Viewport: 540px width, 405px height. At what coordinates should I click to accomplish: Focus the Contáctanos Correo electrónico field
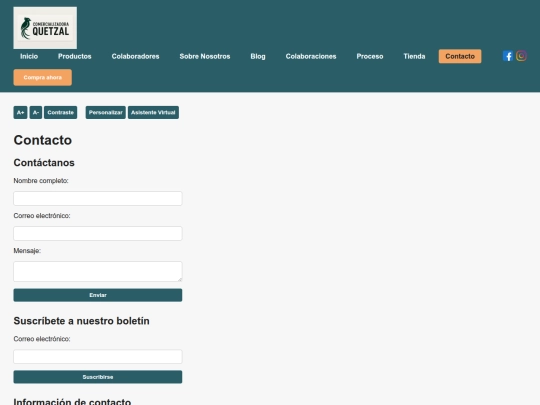(x=98, y=233)
